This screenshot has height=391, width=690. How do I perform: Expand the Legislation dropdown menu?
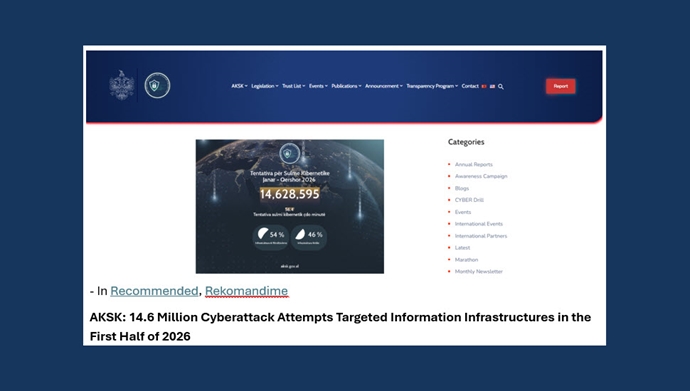pos(265,86)
